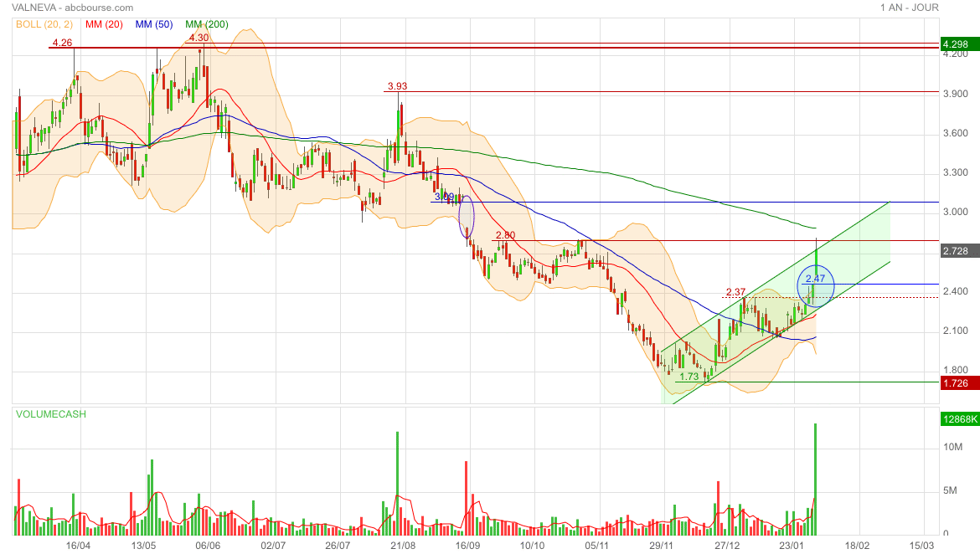Select the MM (20) legend entry
The height and width of the screenshot is (554, 980).
(x=104, y=24)
